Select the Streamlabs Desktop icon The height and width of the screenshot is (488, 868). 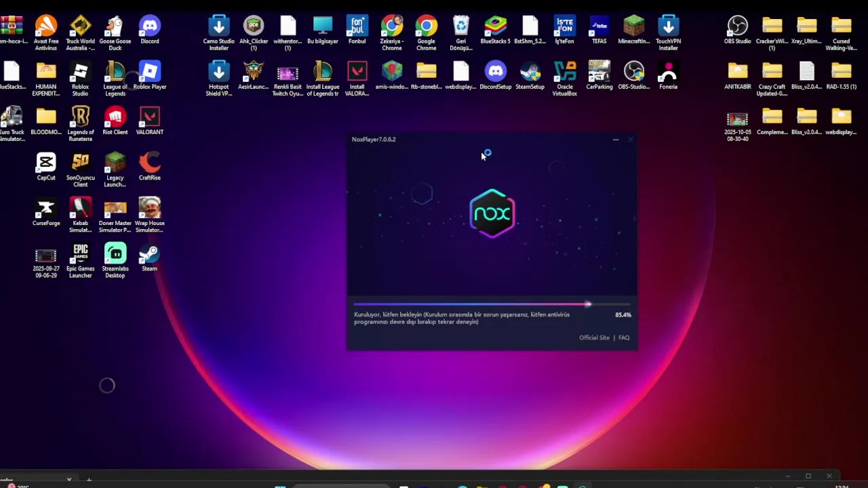click(115, 260)
